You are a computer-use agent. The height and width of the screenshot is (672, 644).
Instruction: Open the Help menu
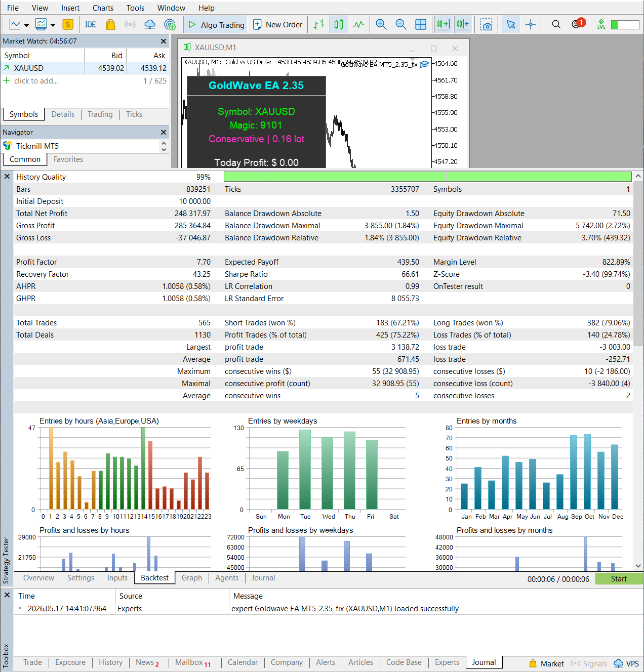[207, 8]
